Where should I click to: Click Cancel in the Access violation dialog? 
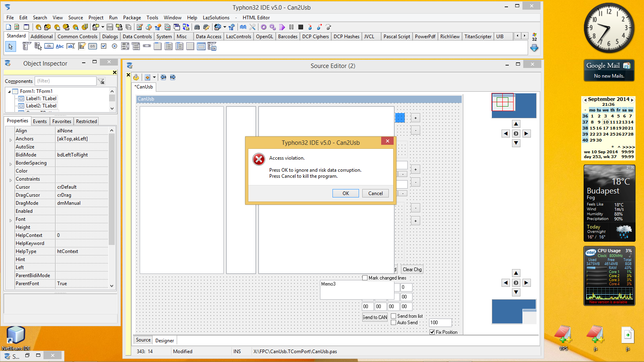point(376,193)
